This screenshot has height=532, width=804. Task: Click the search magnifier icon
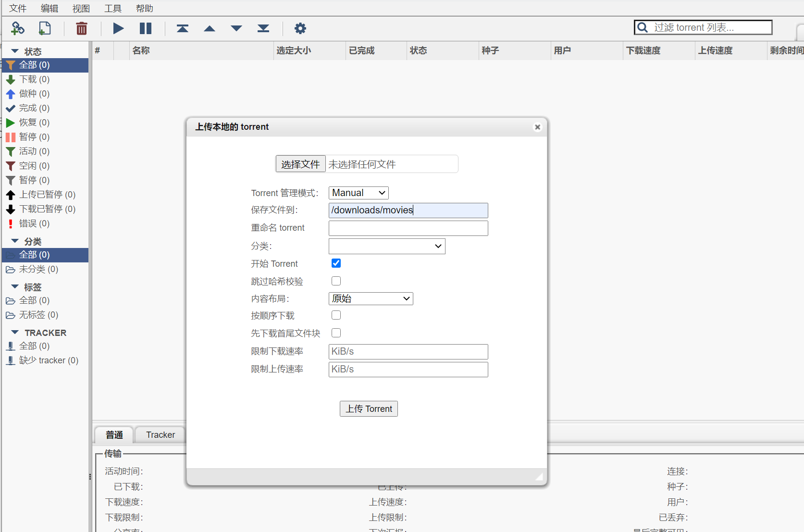(x=643, y=27)
